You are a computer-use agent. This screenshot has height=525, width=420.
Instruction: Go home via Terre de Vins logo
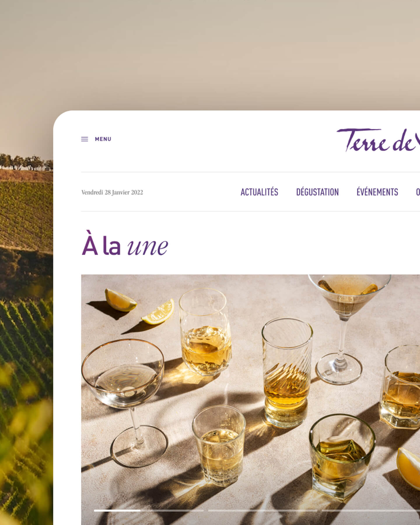[x=378, y=140]
